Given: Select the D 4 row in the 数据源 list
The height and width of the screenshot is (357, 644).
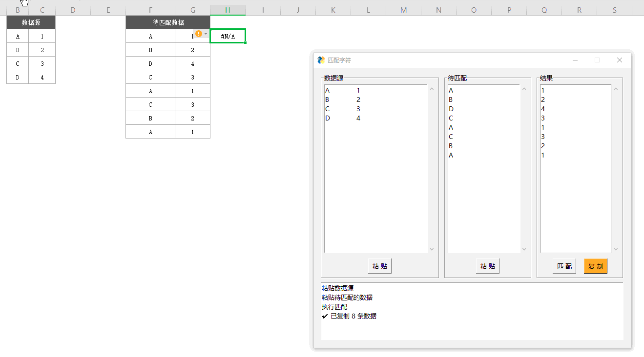Looking at the screenshot, I should click(342, 118).
